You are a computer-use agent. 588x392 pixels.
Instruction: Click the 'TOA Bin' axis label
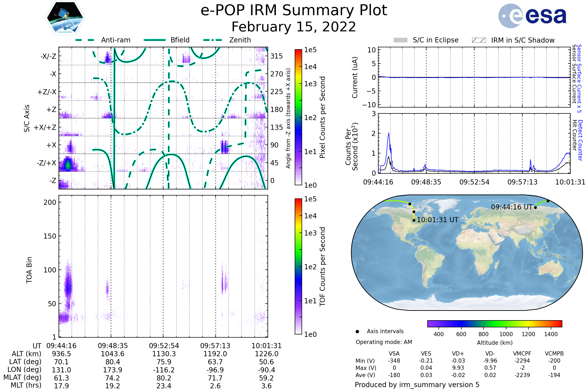click(29, 270)
